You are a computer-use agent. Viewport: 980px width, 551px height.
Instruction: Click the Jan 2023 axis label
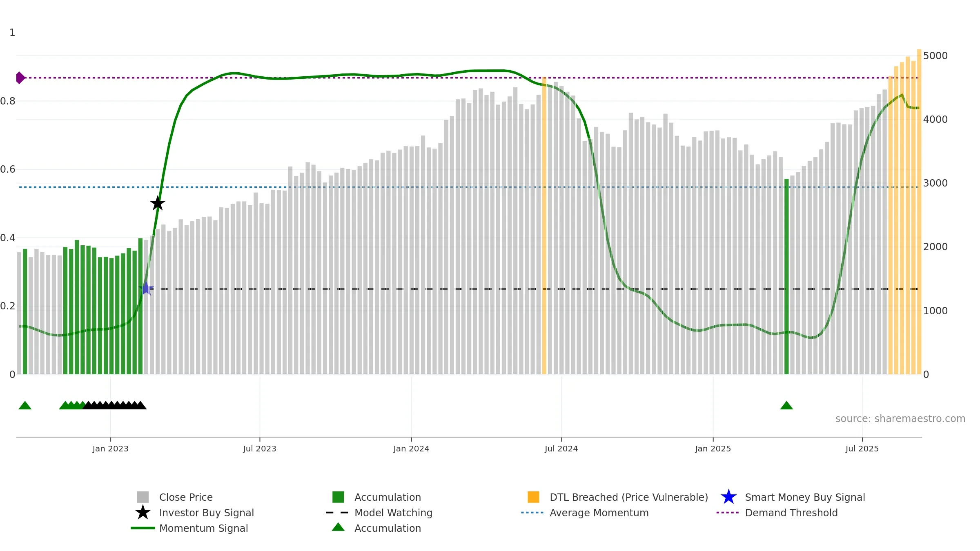[x=110, y=449]
